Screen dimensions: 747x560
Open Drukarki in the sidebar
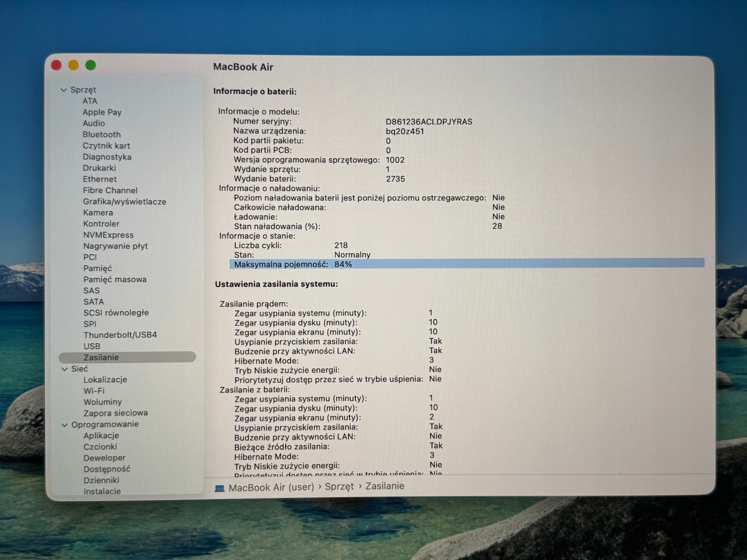coord(99,168)
